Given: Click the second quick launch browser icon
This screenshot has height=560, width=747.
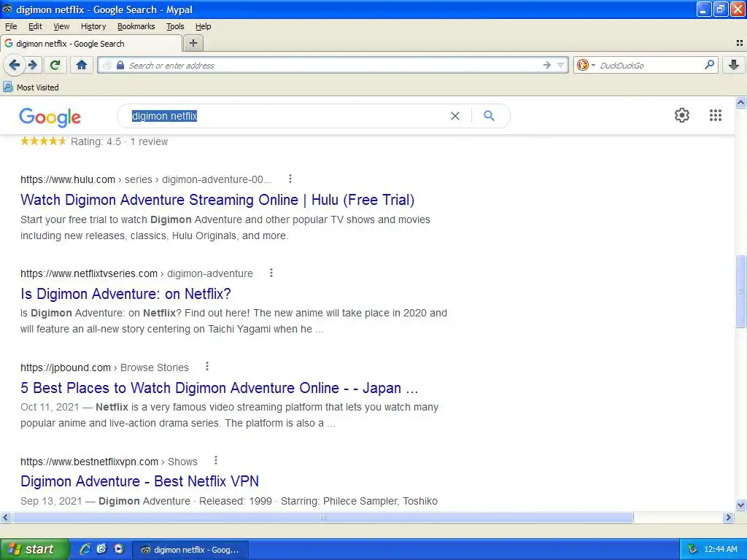Looking at the screenshot, I should coord(101,549).
